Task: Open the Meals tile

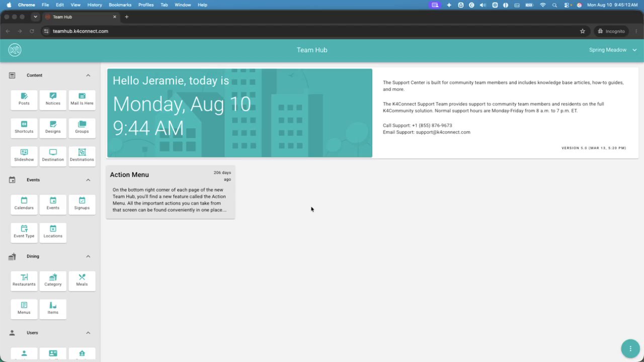Action: tap(82, 281)
